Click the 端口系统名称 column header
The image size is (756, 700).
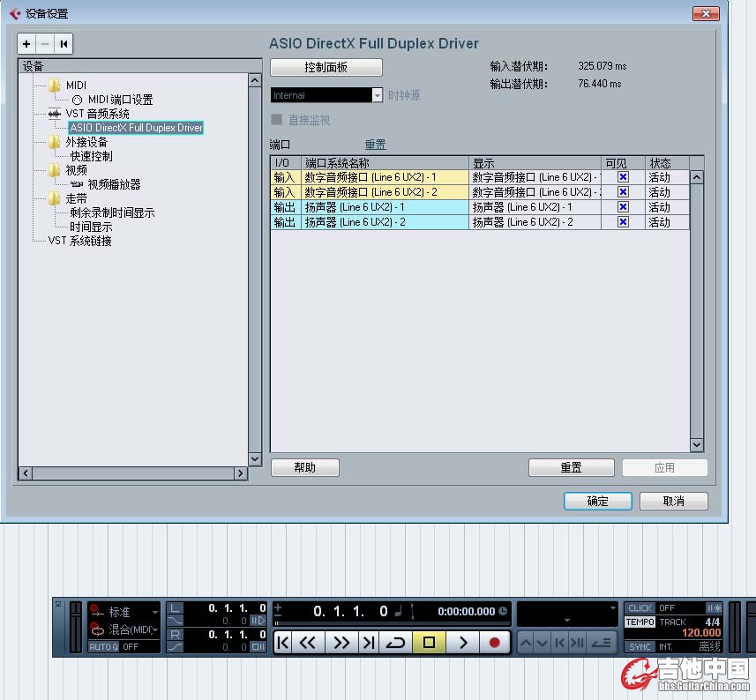[385, 163]
